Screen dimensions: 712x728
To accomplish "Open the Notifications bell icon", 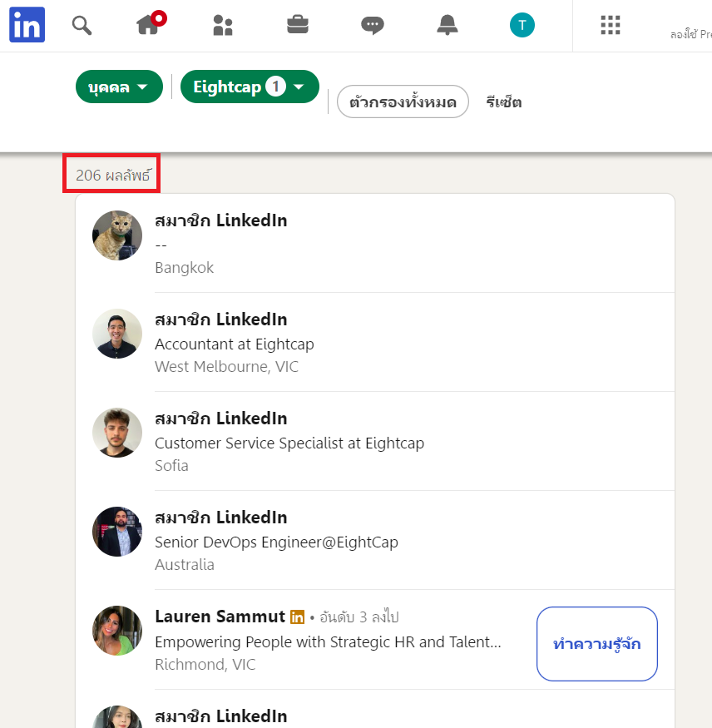I will (447, 26).
